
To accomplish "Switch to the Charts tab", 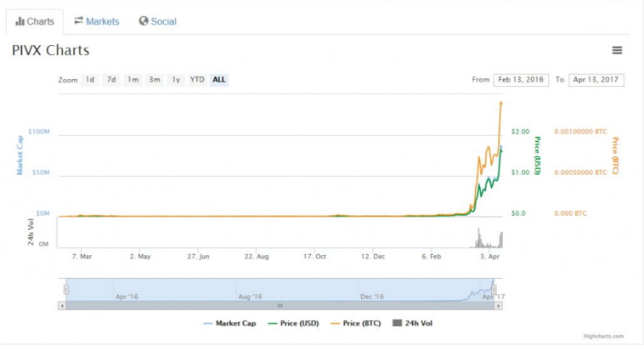I will click(35, 22).
